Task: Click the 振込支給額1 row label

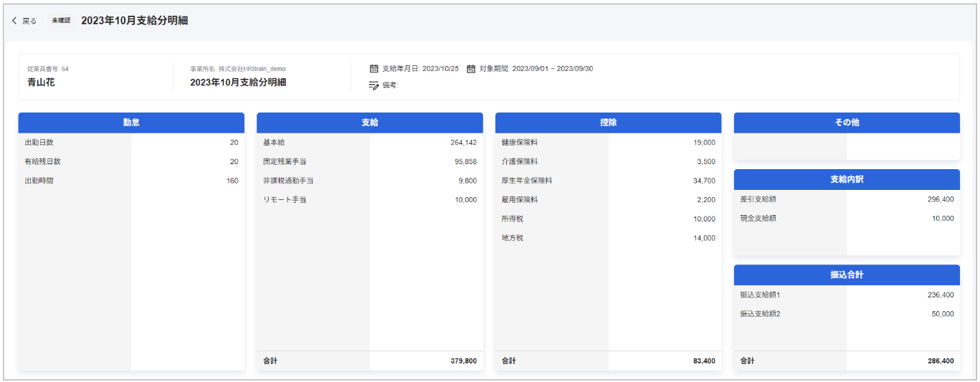Action: (x=761, y=295)
